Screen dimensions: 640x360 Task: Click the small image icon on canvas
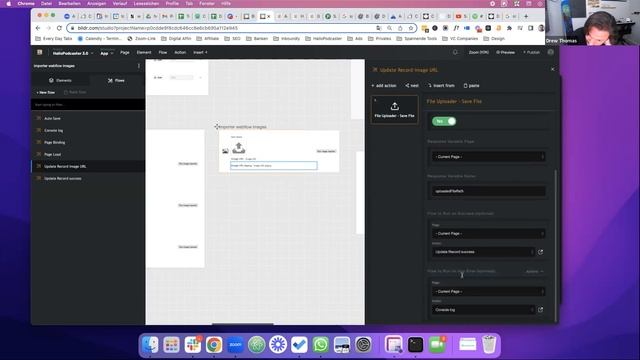pos(225,151)
